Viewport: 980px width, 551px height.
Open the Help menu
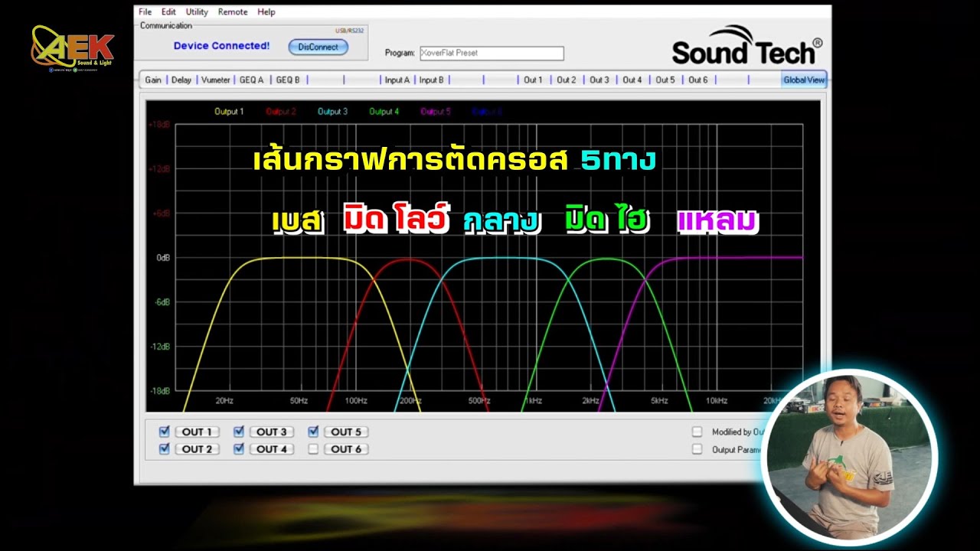click(266, 12)
